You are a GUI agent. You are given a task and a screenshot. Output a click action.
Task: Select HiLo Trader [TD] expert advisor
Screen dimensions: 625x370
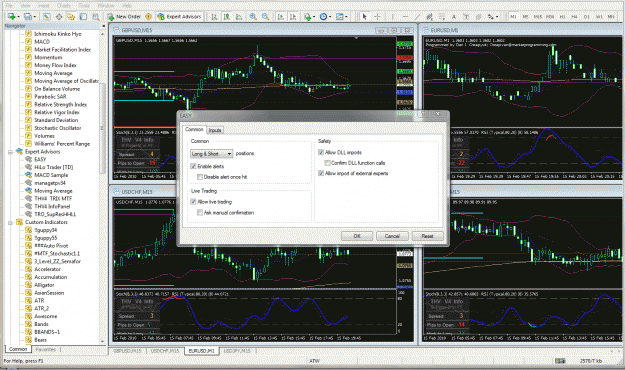point(54,167)
